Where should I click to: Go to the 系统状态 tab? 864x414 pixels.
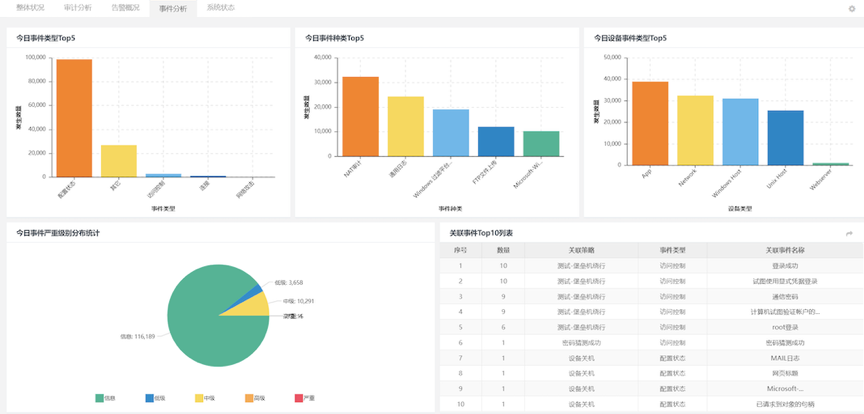tap(221, 7)
